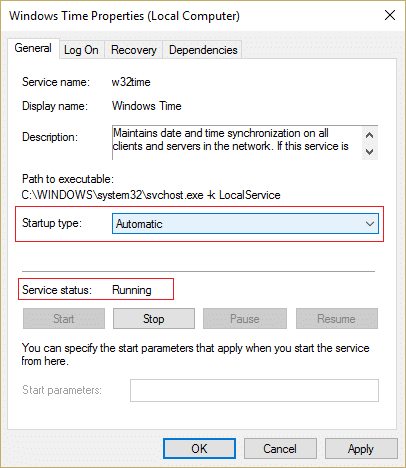The height and width of the screenshot is (468, 406).
Task: Click the 'Startup type:' label
Action: pos(52,223)
